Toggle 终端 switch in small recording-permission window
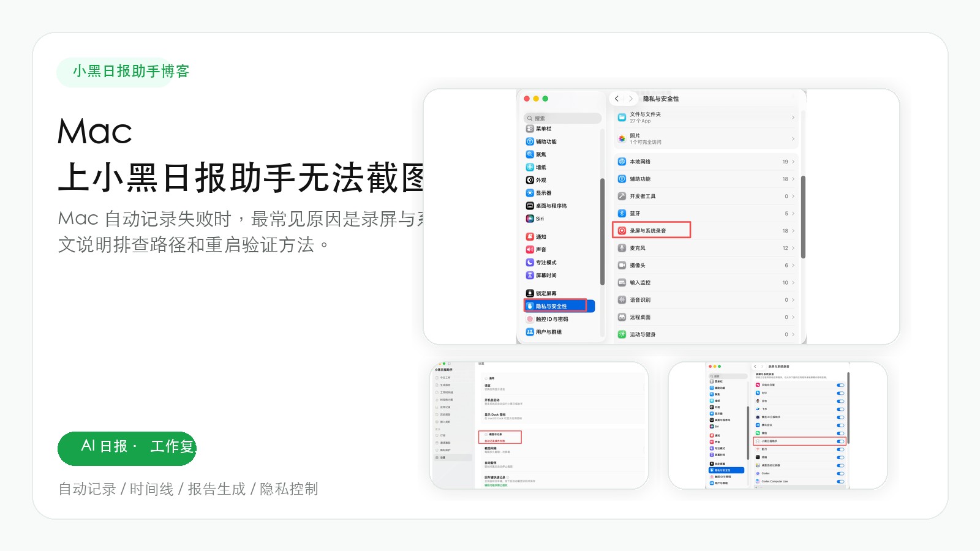Viewport: 980px width, 551px height. (x=840, y=457)
